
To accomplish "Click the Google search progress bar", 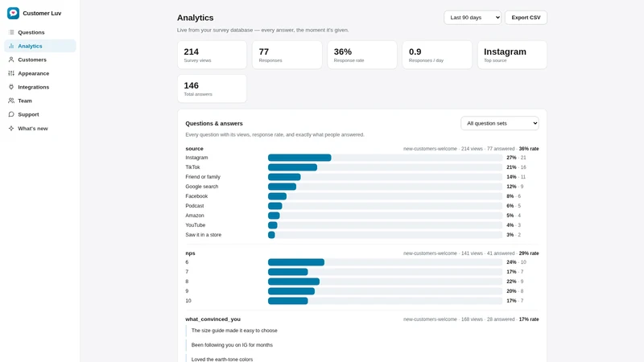I will (x=385, y=187).
